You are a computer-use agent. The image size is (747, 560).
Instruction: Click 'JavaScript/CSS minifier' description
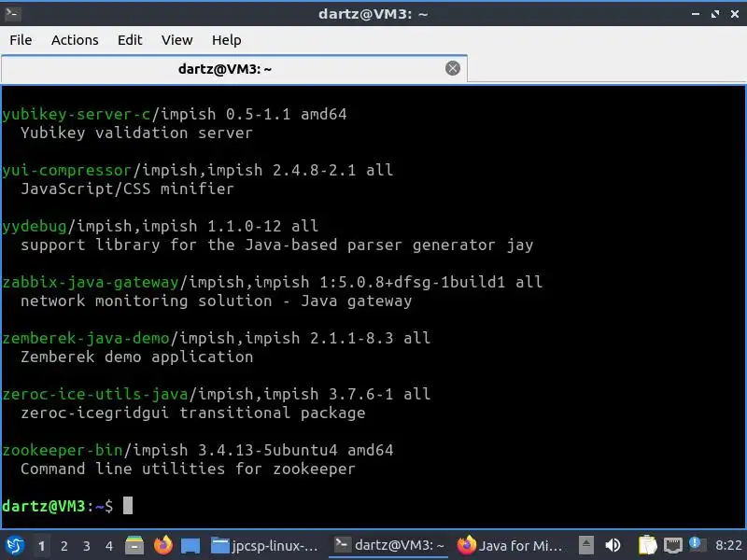point(127,189)
